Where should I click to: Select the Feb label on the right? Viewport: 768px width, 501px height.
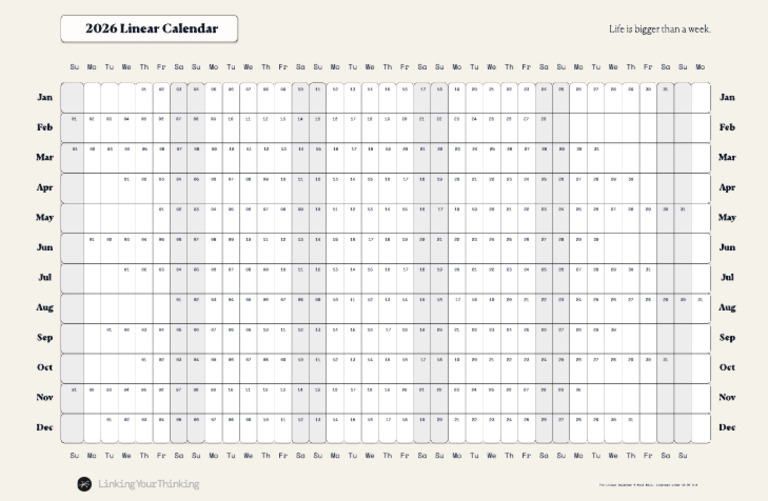point(727,128)
